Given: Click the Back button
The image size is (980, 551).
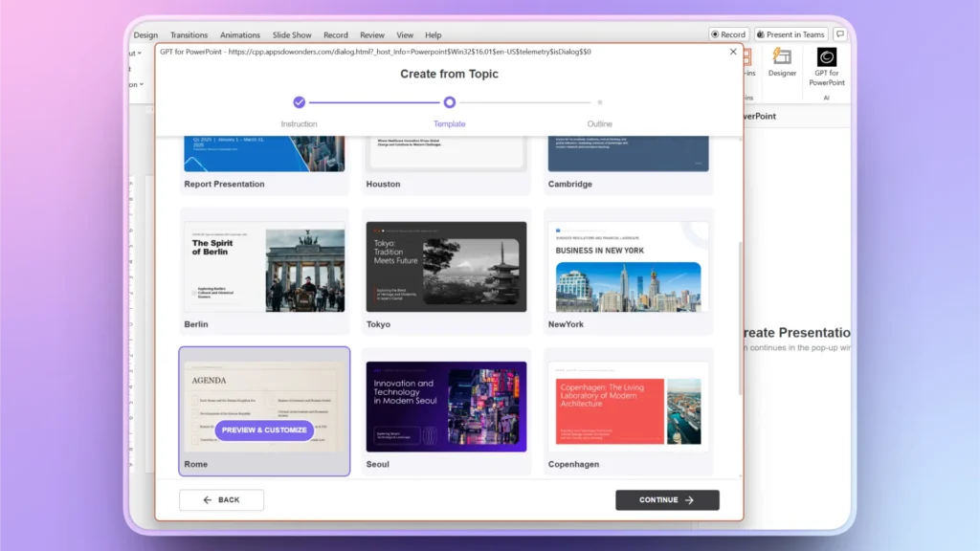Looking at the screenshot, I should click(221, 499).
